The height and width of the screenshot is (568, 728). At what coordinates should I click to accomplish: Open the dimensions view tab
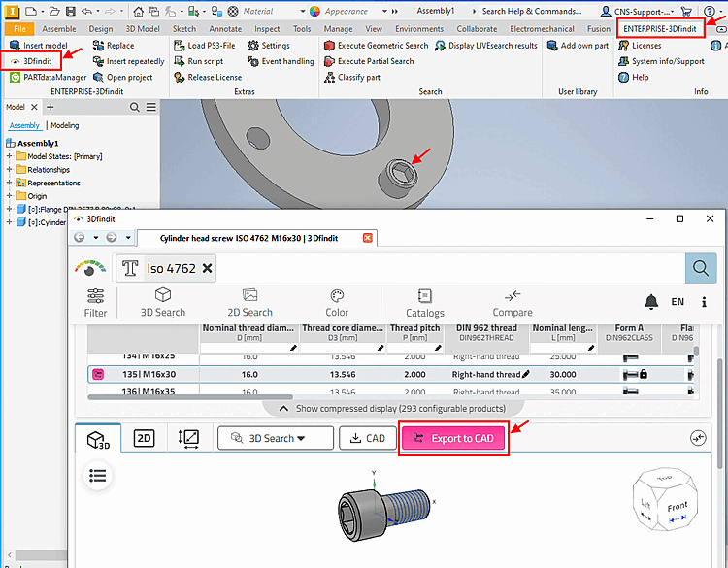[x=188, y=439]
